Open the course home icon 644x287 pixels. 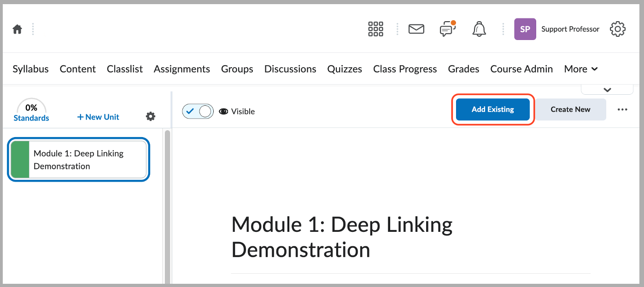point(17,29)
